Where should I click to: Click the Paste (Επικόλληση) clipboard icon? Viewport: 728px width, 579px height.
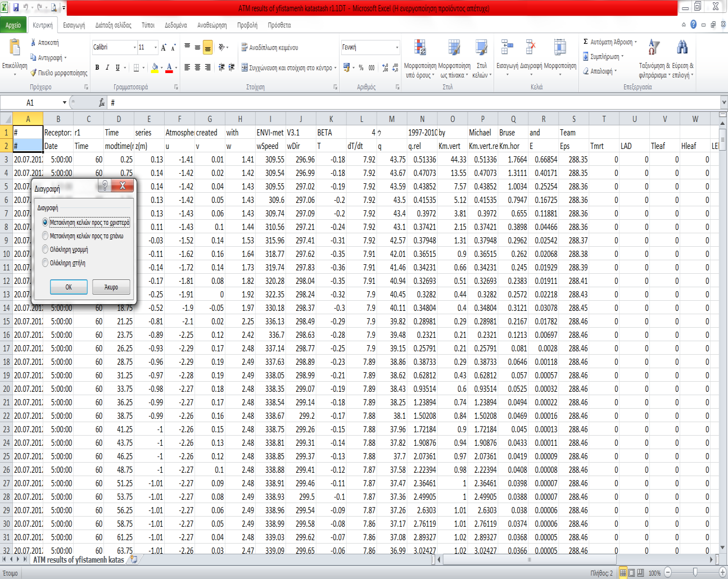15,48
